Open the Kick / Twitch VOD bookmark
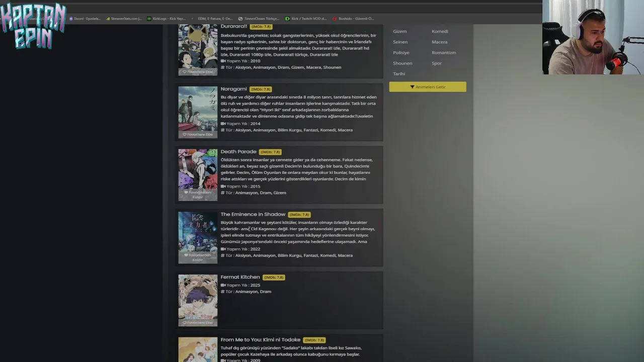The width and height of the screenshot is (644, 362). [306, 19]
